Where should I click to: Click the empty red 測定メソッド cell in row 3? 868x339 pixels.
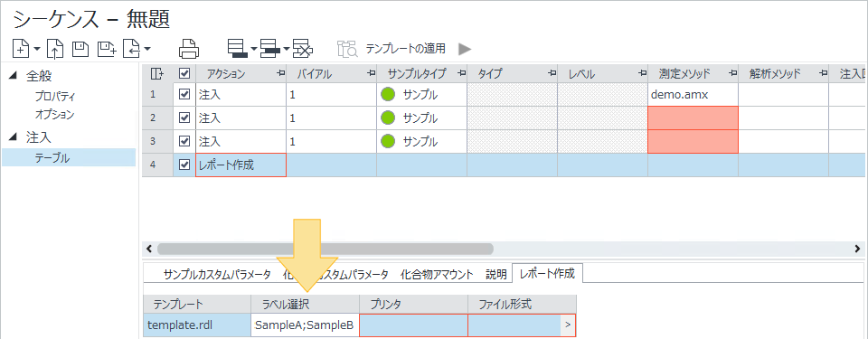[693, 141]
